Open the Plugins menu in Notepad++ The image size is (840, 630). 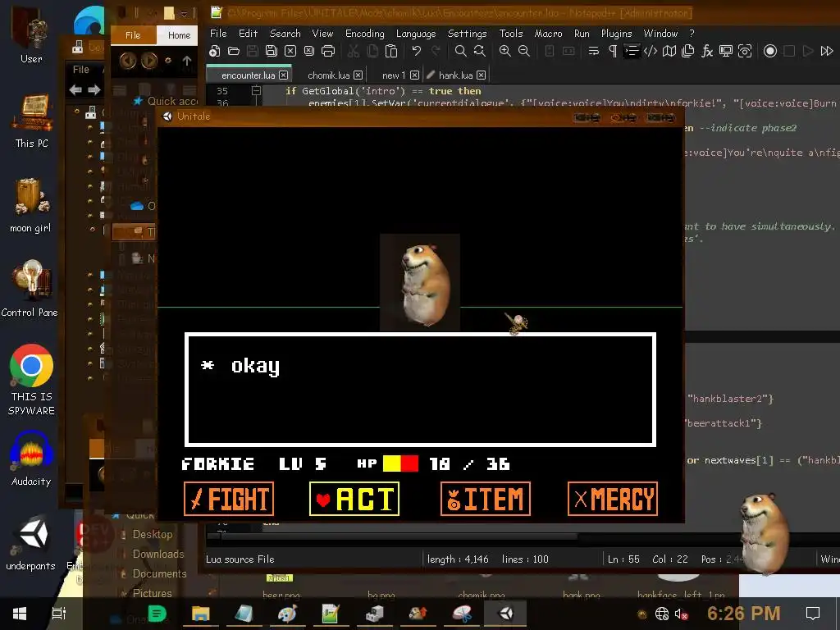[616, 33]
